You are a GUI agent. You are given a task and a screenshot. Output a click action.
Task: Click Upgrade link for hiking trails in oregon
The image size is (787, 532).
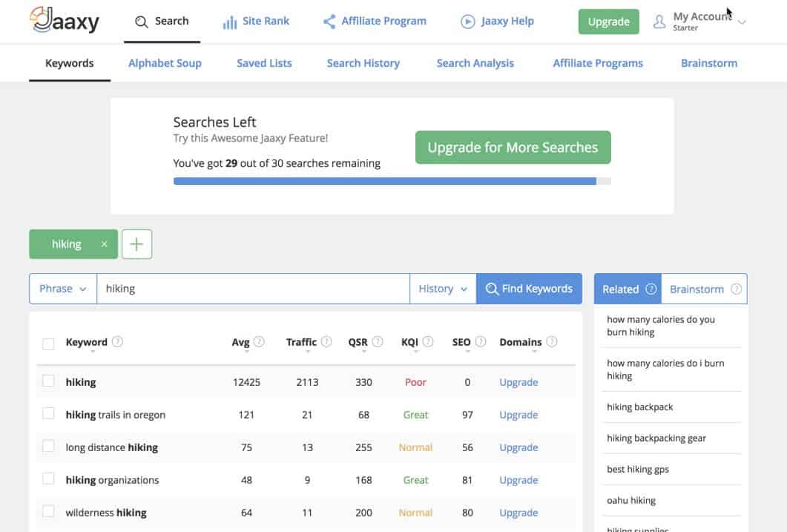coord(518,415)
